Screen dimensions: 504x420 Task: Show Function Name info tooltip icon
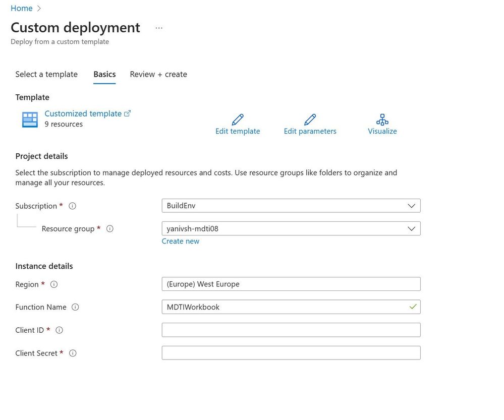pos(75,307)
